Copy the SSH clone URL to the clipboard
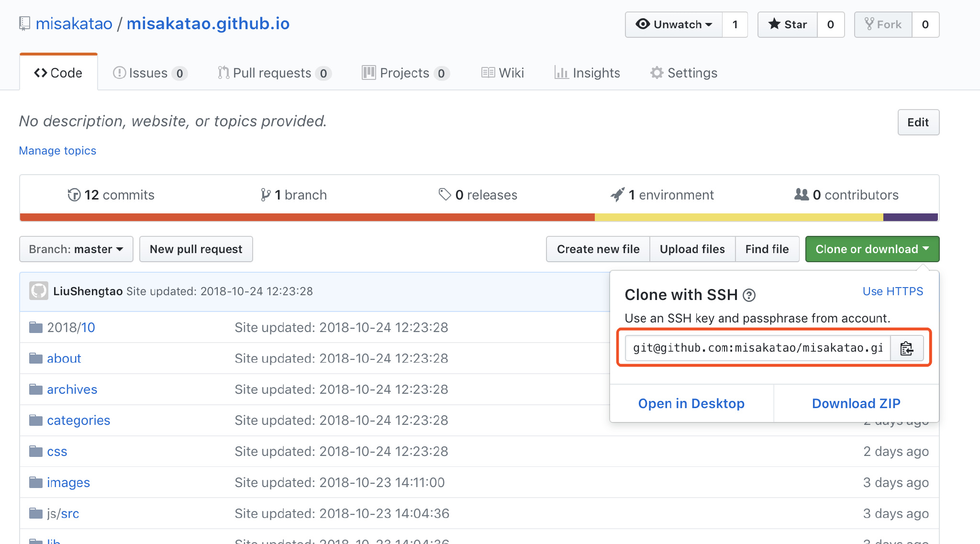 [x=907, y=348]
